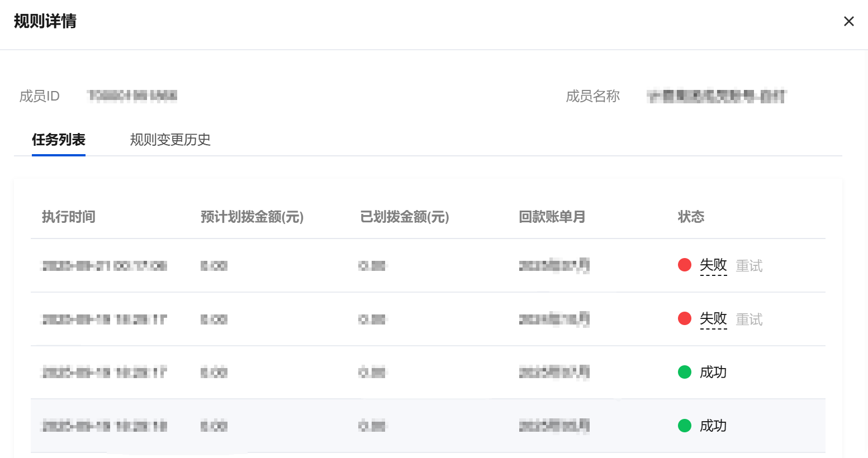Click 重试 on the second failed task
Viewport: 868px width, 458px height.
point(749,319)
